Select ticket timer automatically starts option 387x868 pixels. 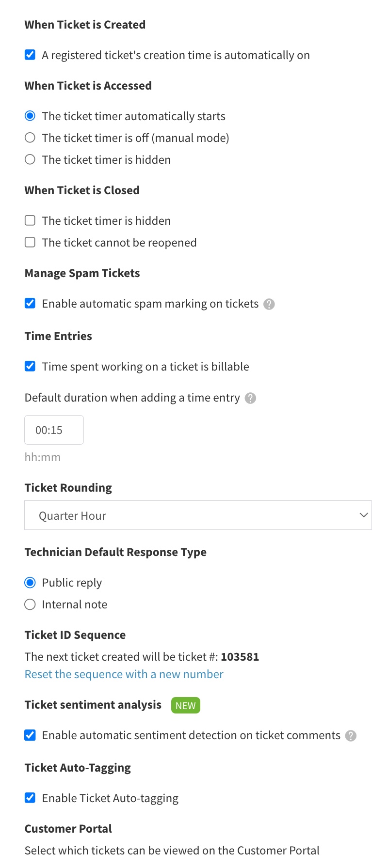30,116
